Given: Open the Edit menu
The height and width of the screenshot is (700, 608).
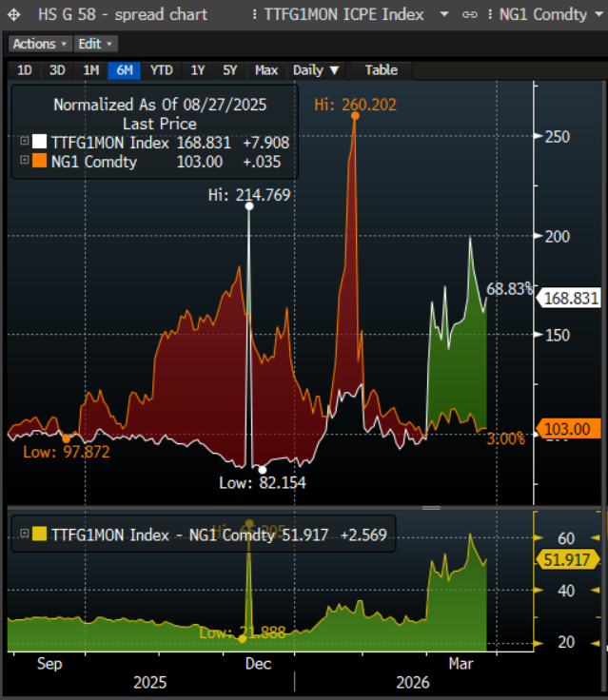Looking at the screenshot, I should point(95,44).
